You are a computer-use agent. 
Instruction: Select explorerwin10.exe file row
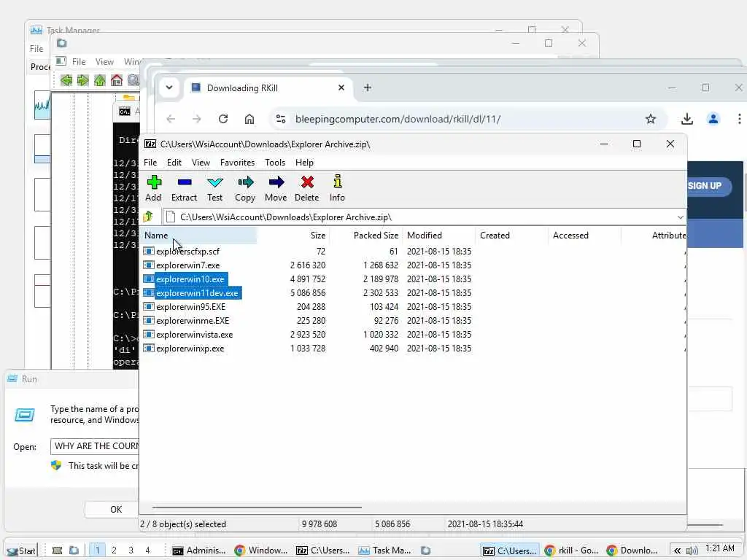pos(190,279)
